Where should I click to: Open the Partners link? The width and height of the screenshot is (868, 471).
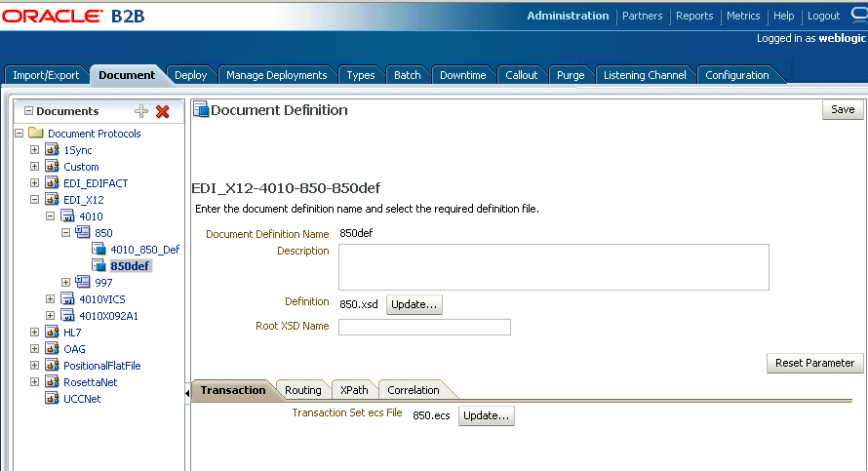point(642,16)
